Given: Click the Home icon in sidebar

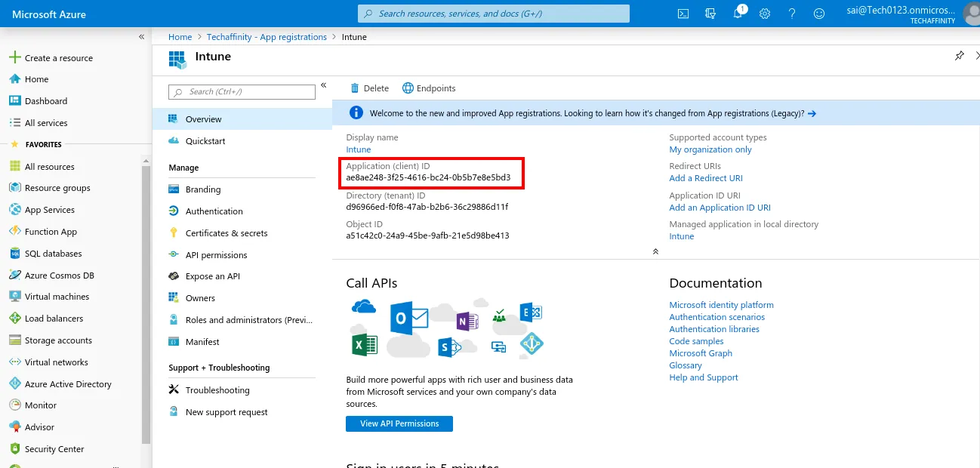Looking at the screenshot, I should tap(14, 79).
